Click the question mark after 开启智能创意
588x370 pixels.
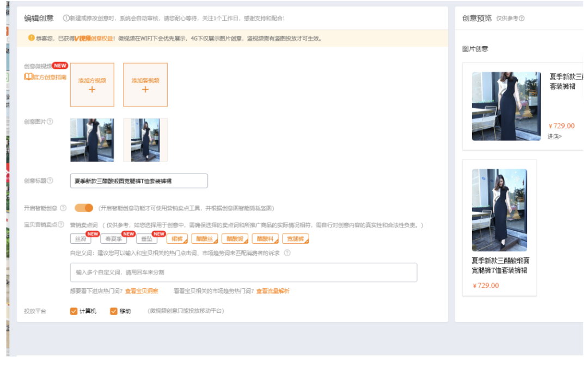[64, 208]
